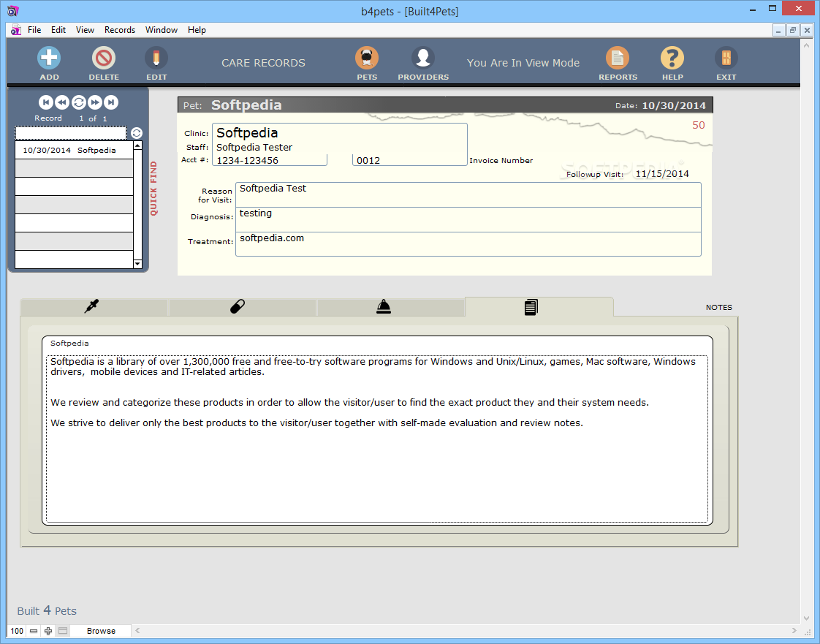Click the Reason for Visit field
The image size is (820, 644).
tap(468, 194)
